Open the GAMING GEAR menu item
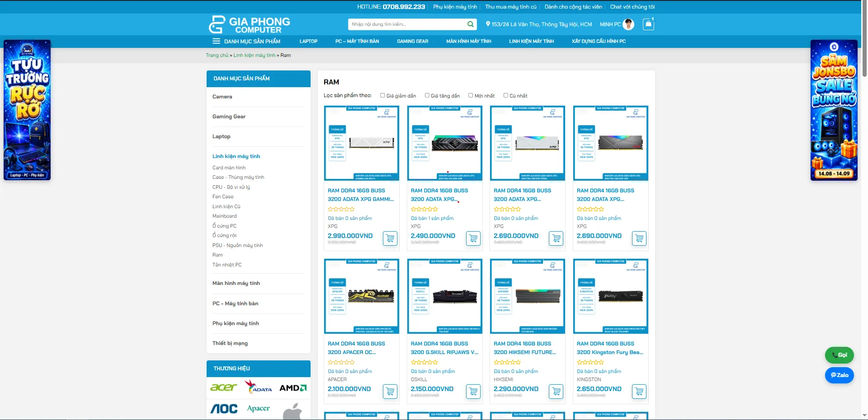Image resolution: width=868 pixels, height=420 pixels. point(413,41)
